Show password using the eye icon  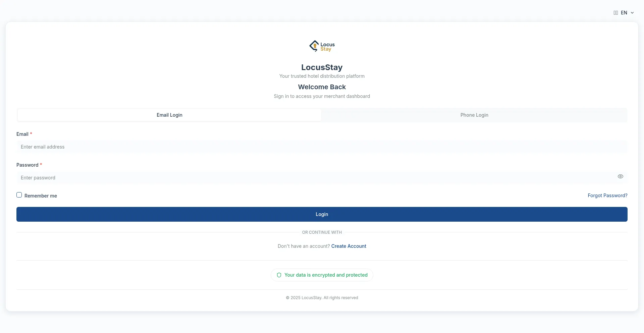620,176
